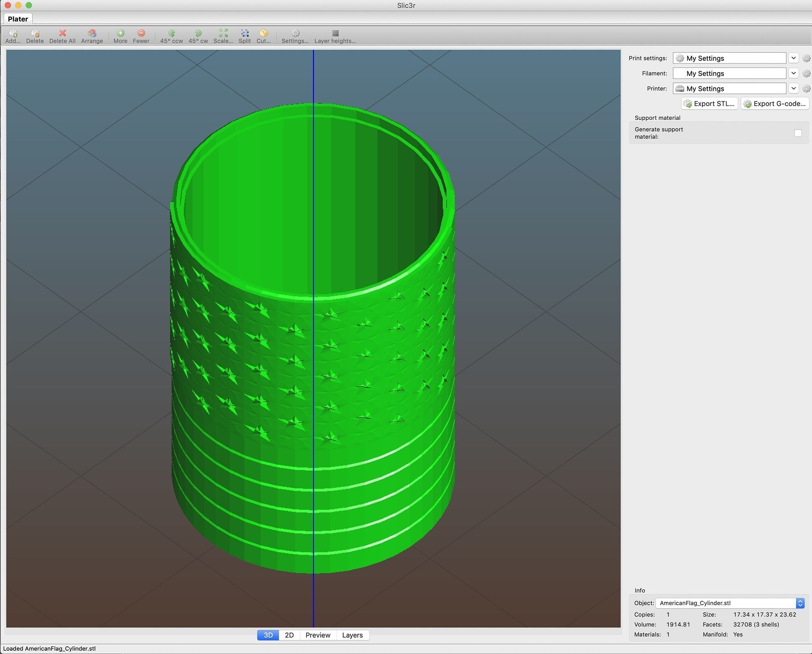Select the Plater tab

coord(18,19)
